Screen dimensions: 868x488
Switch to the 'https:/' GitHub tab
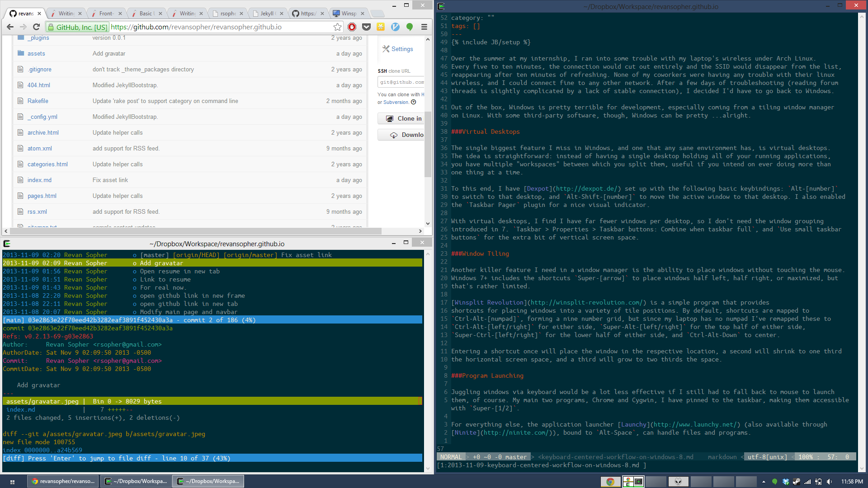(308, 14)
